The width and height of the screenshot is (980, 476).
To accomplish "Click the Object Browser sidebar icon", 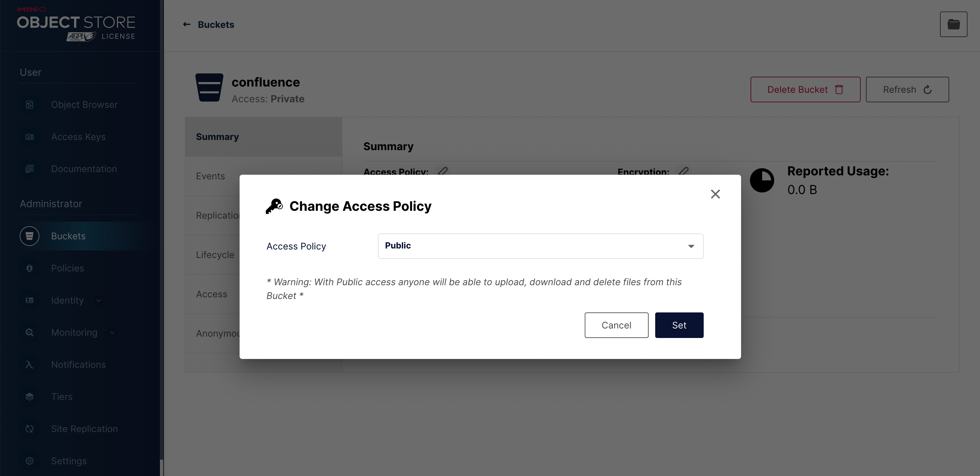I will pyautogui.click(x=29, y=105).
